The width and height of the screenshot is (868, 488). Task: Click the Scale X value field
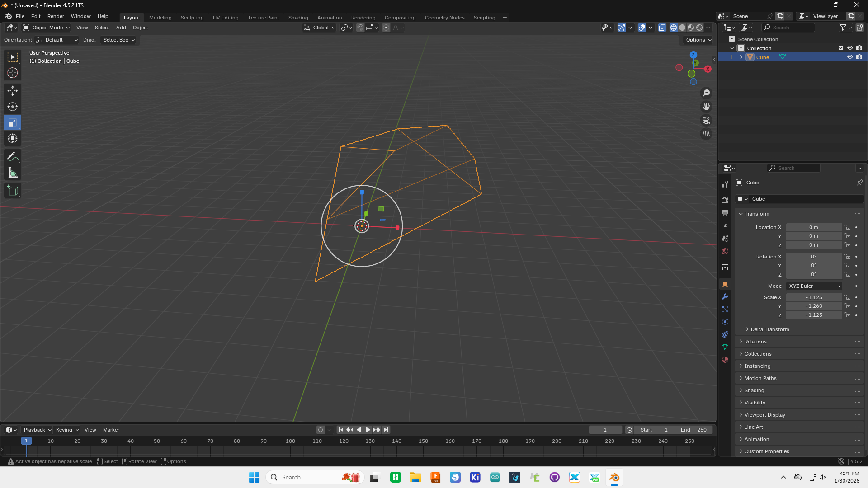click(x=814, y=297)
